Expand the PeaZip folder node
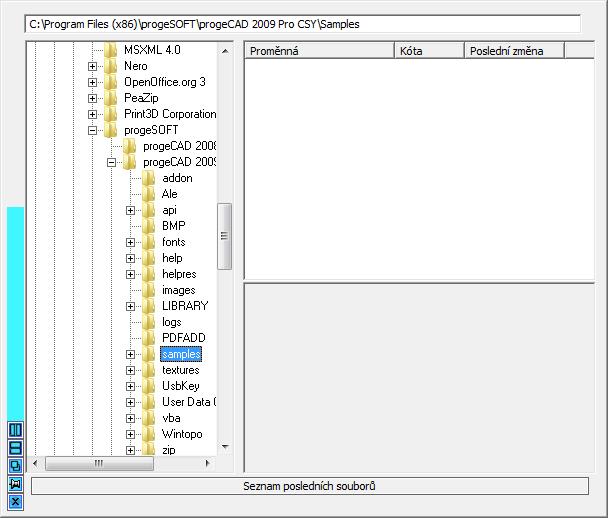This screenshot has width=608, height=518. point(92,98)
